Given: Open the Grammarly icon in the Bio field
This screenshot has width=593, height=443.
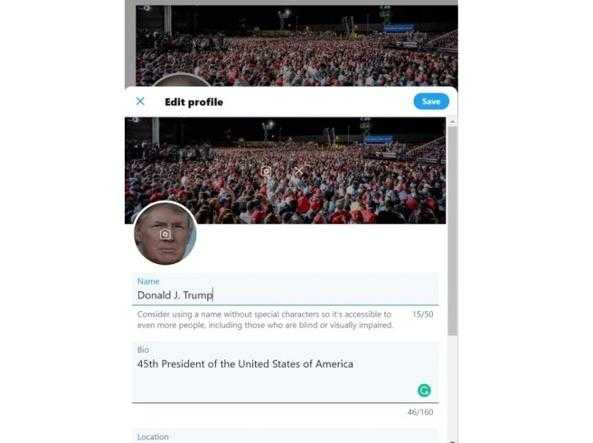Looking at the screenshot, I should [424, 390].
